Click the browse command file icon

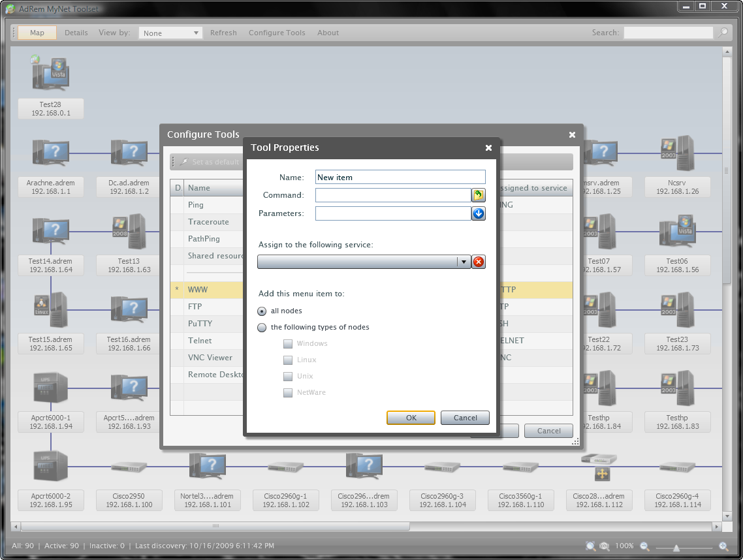coord(479,194)
